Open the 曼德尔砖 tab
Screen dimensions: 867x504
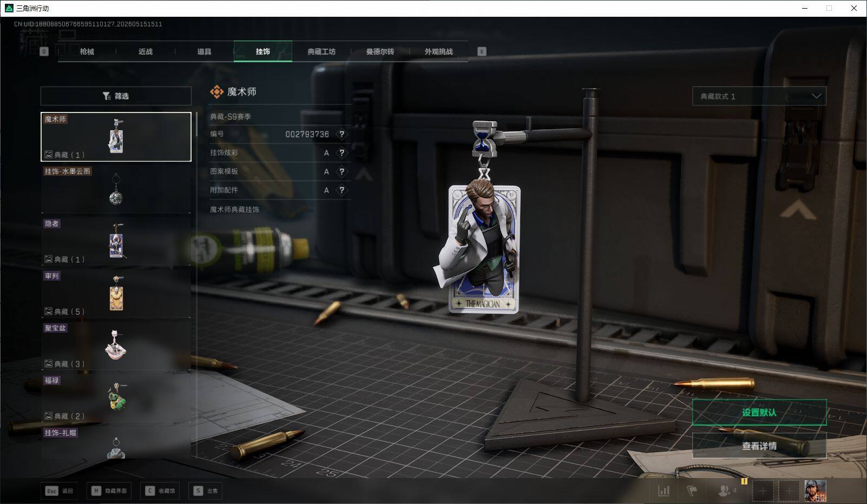pyautogui.click(x=380, y=51)
